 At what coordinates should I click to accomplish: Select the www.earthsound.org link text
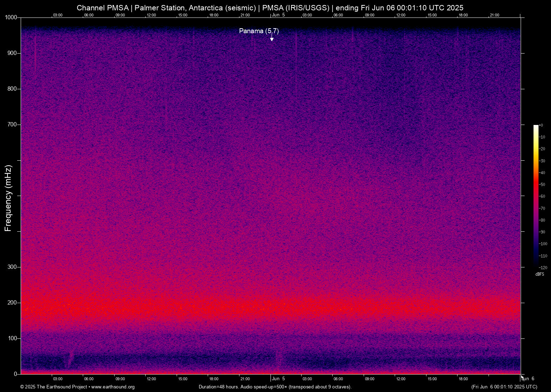113,387
